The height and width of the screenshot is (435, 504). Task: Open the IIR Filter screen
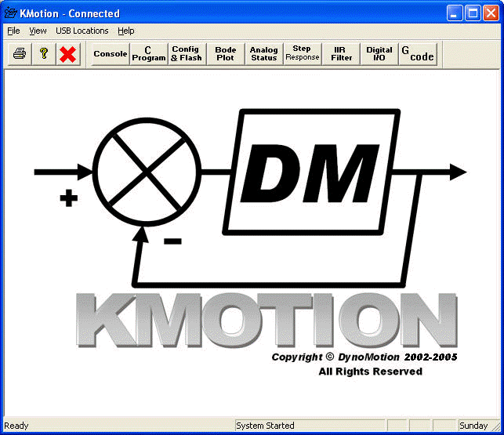pyautogui.click(x=341, y=54)
